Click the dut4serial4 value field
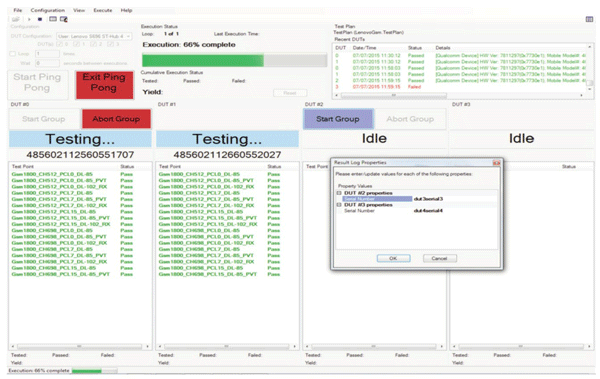This screenshot has width=600, height=379. pyautogui.click(x=455, y=211)
